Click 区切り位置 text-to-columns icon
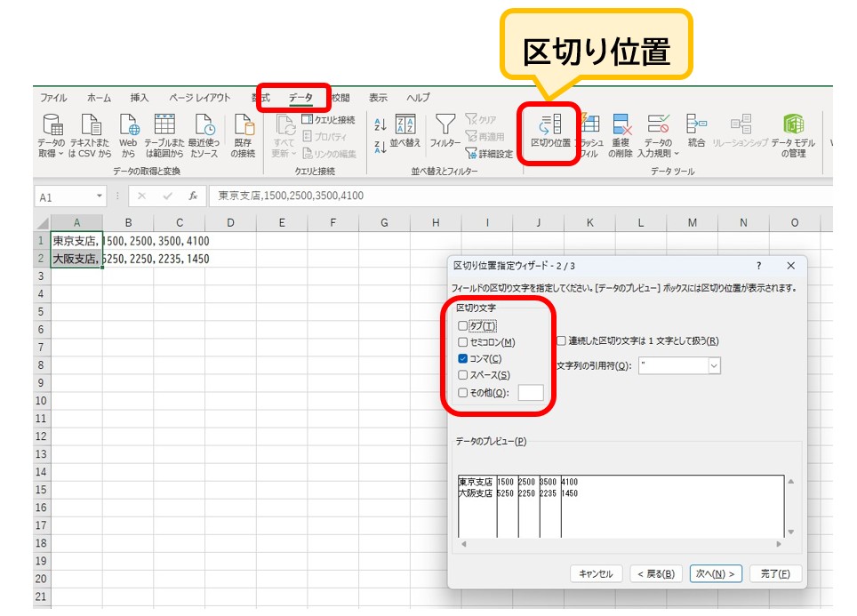The image size is (857, 616). [x=549, y=124]
